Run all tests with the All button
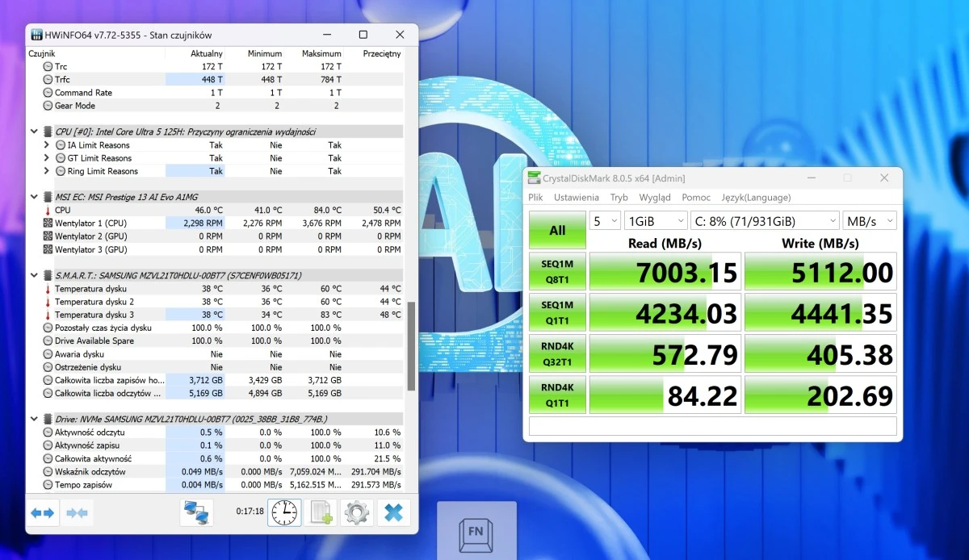 (556, 229)
